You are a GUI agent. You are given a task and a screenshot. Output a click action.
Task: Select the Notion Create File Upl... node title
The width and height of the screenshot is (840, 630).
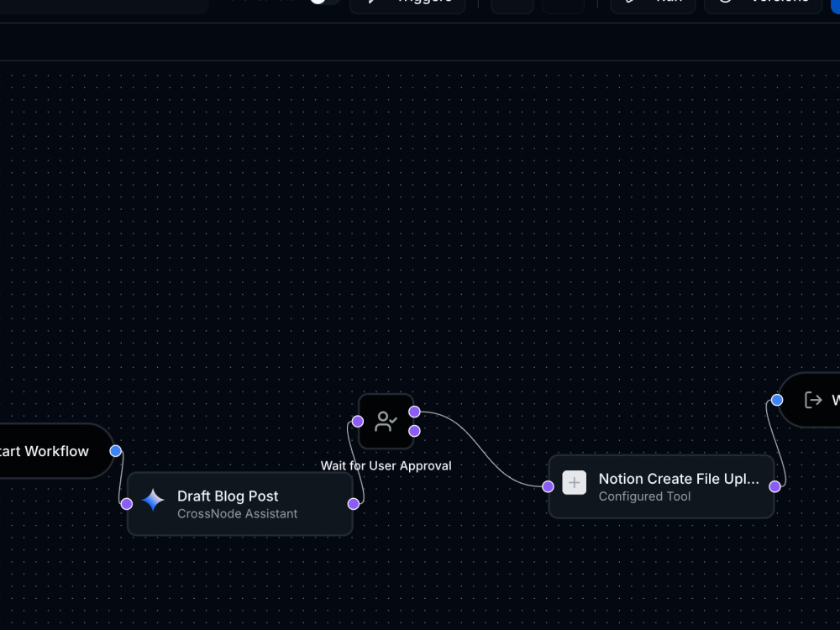pos(679,479)
